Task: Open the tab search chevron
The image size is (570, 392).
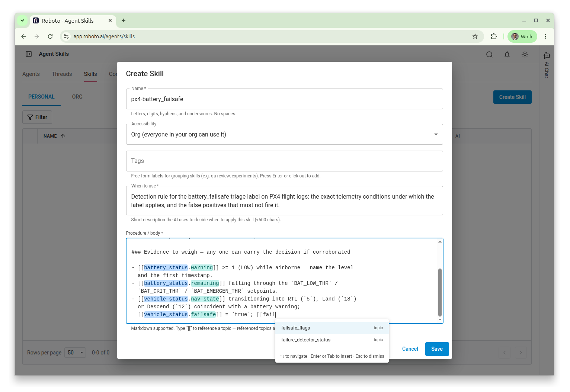Action: click(22, 21)
